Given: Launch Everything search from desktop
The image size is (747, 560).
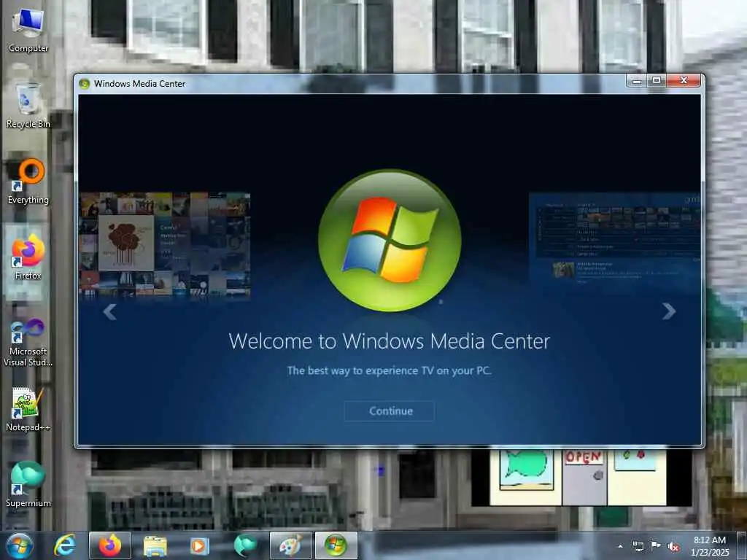Looking at the screenshot, I should pos(28,182).
